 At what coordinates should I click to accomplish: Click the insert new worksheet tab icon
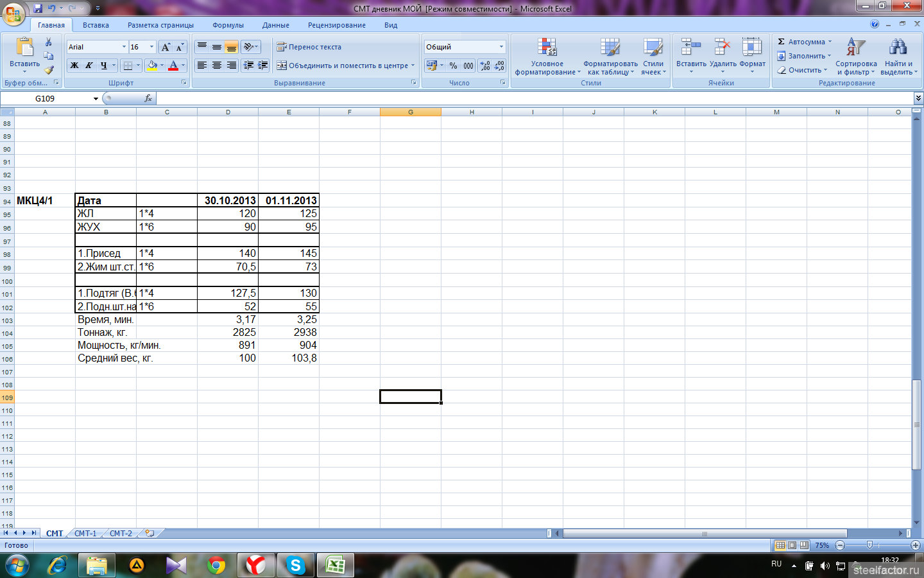pyautogui.click(x=150, y=533)
